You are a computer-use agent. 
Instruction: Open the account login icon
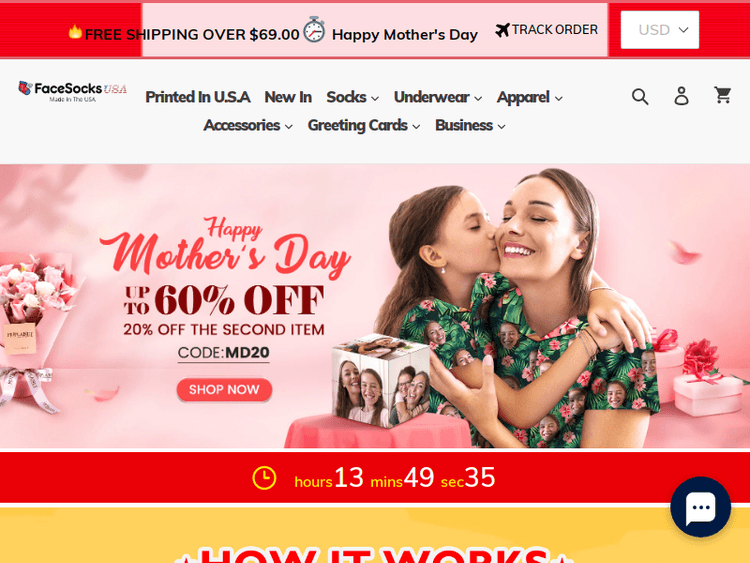[x=681, y=96]
